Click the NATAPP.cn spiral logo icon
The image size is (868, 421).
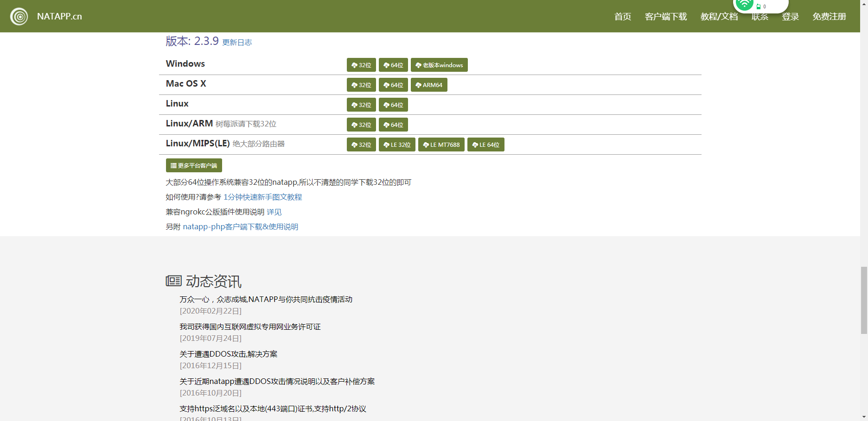[x=19, y=17]
